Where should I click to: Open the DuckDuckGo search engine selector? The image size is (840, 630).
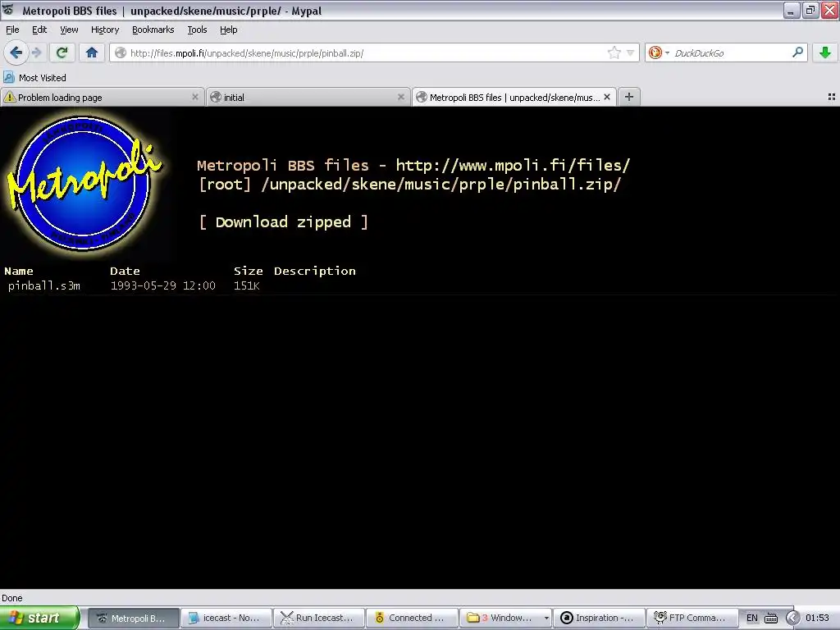(659, 52)
